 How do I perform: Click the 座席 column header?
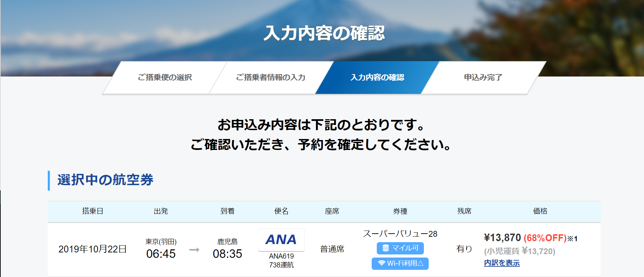click(x=332, y=211)
